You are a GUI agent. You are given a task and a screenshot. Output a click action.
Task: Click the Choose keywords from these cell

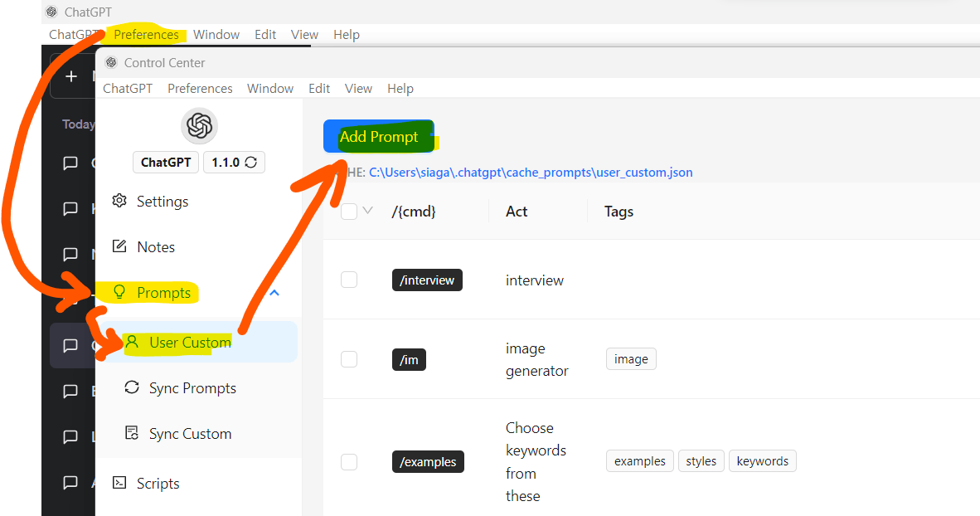point(536,461)
